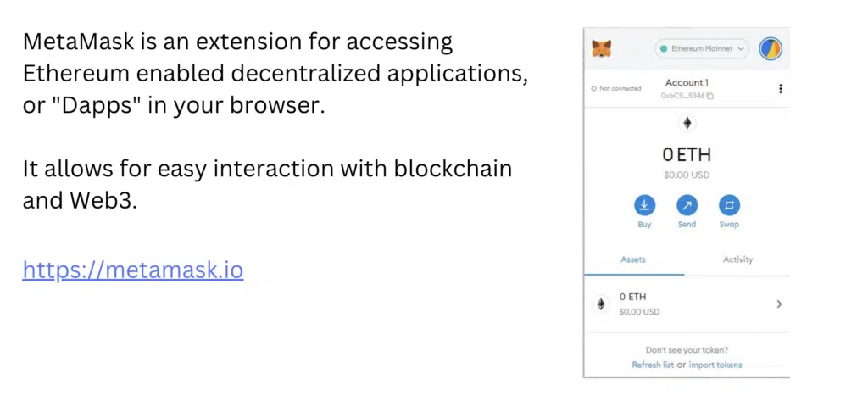868x401 pixels.
Task: Click the Not connected status indicator
Action: coord(616,89)
